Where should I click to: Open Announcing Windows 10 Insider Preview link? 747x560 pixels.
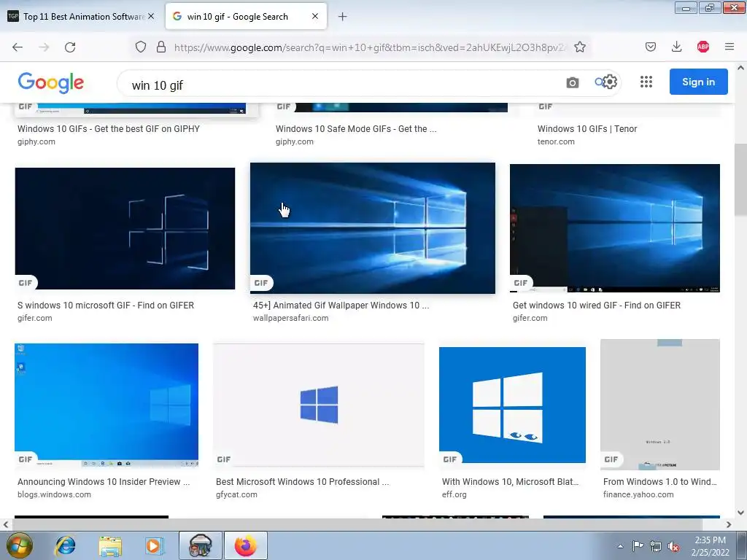coord(104,481)
